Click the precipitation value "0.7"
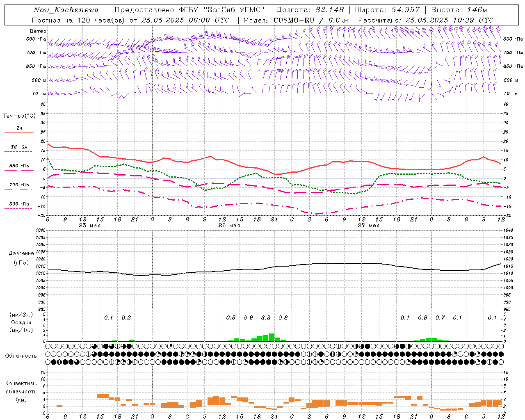The height and width of the screenshot is (420, 525). tap(440, 317)
